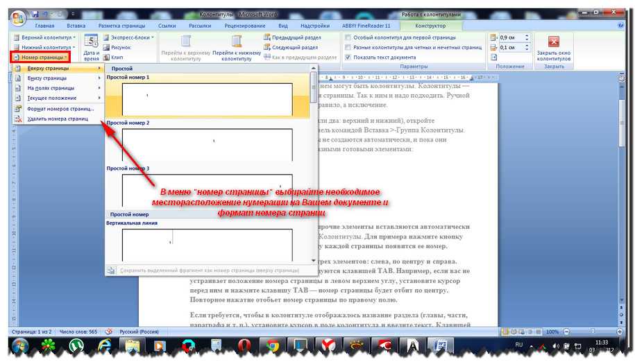The image size is (635, 364).
Task: Open Номер страницы dropdown
Action: point(40,58)
